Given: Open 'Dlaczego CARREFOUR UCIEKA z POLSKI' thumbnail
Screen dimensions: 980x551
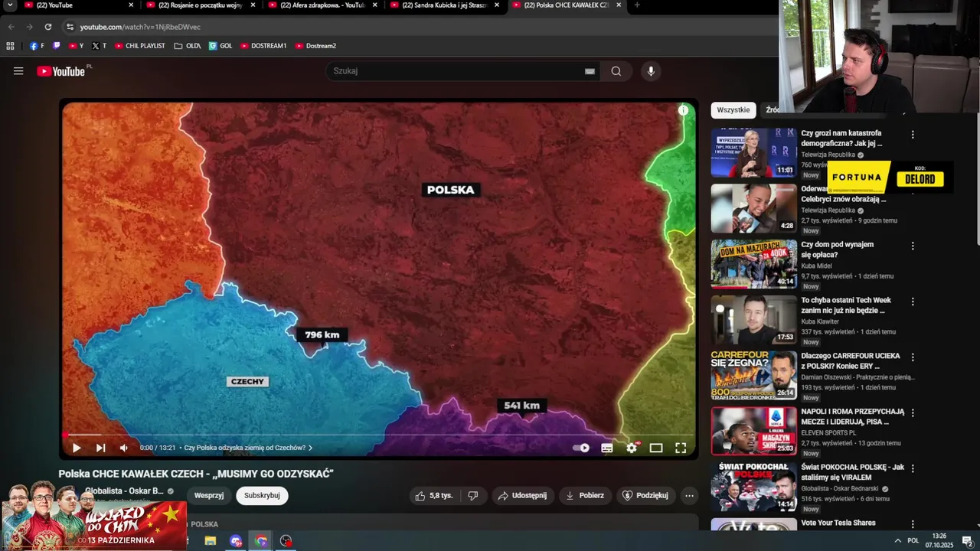Looking at the screenshot, I should click(753, 376).
